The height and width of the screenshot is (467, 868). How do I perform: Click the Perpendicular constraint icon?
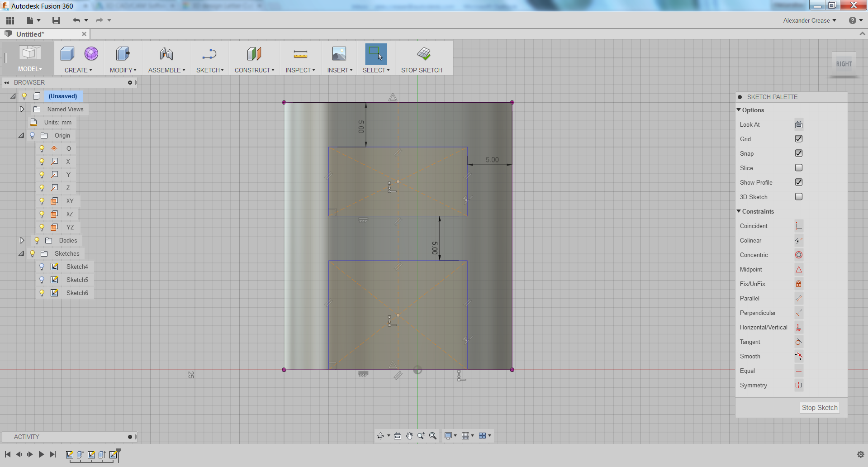(x=798, y=313)
